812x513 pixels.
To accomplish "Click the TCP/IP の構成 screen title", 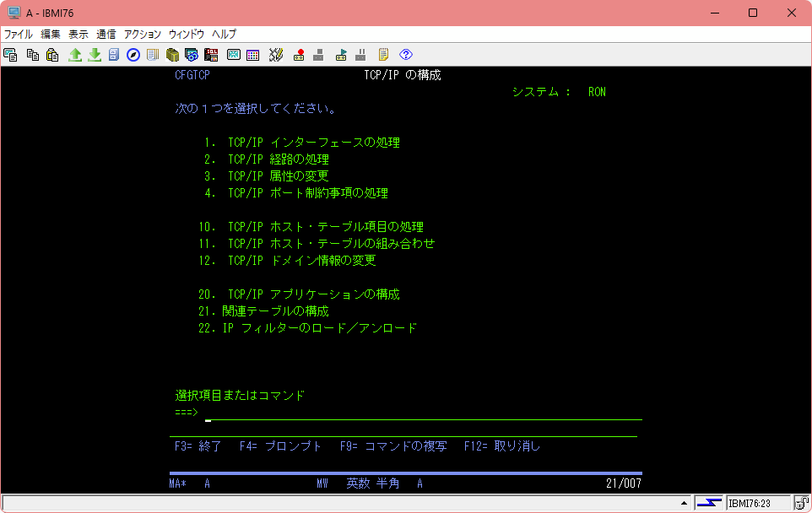I will tap(403, 75).
